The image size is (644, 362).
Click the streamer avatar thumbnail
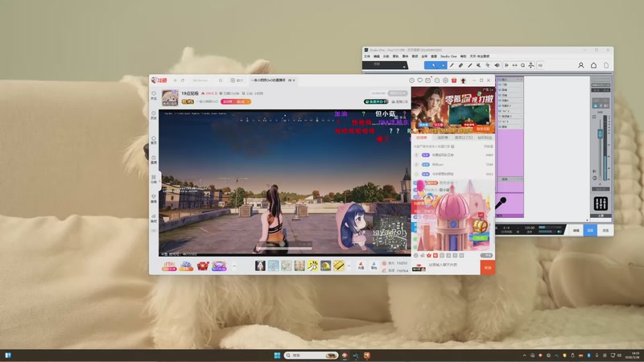[170, 97]
